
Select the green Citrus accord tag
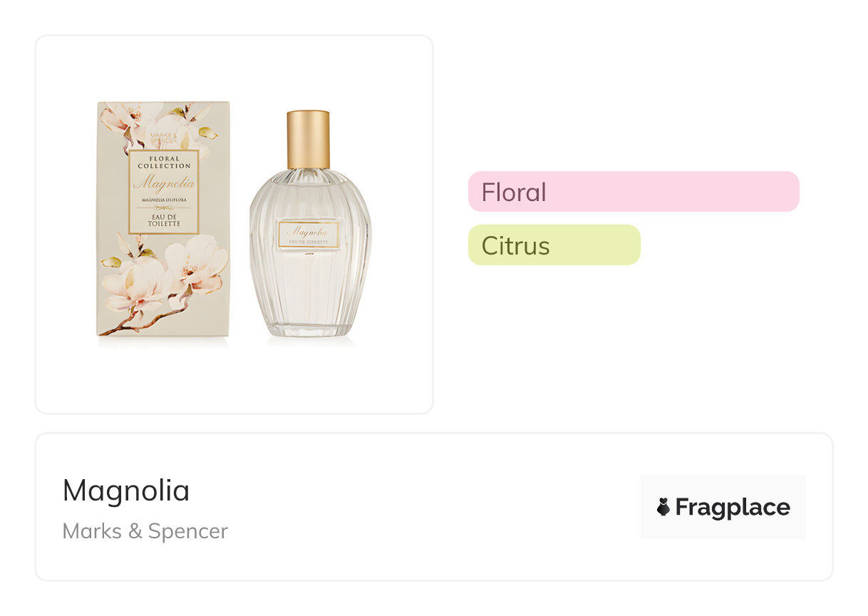tap(554, 245)
